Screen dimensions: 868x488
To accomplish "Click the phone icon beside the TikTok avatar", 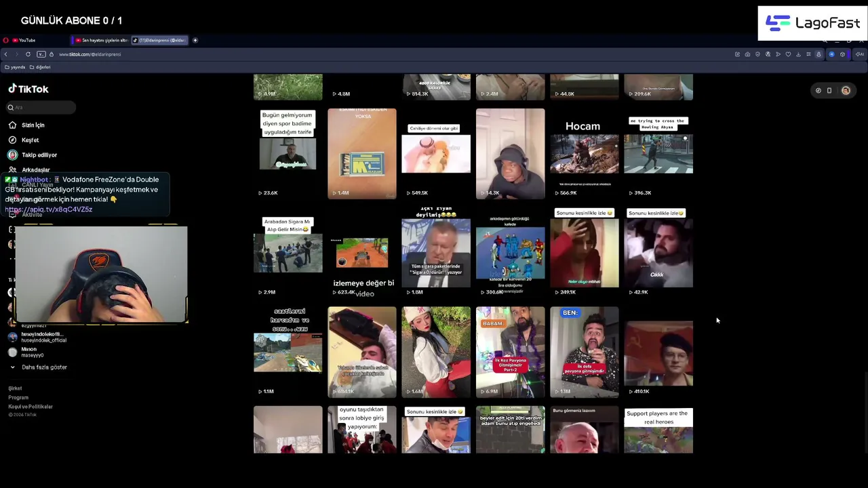I will pos(829,91).
